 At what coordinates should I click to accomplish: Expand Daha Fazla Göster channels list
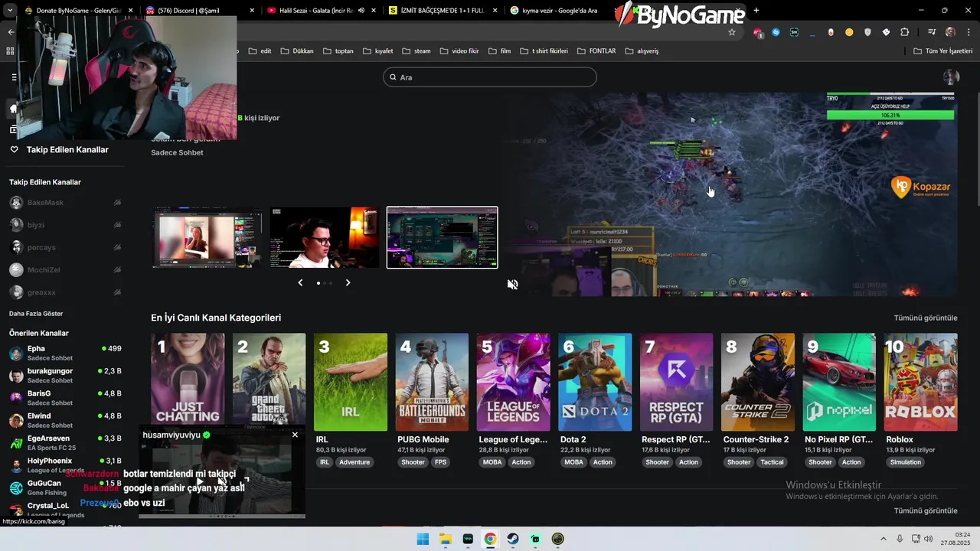[x=36, y=314]
